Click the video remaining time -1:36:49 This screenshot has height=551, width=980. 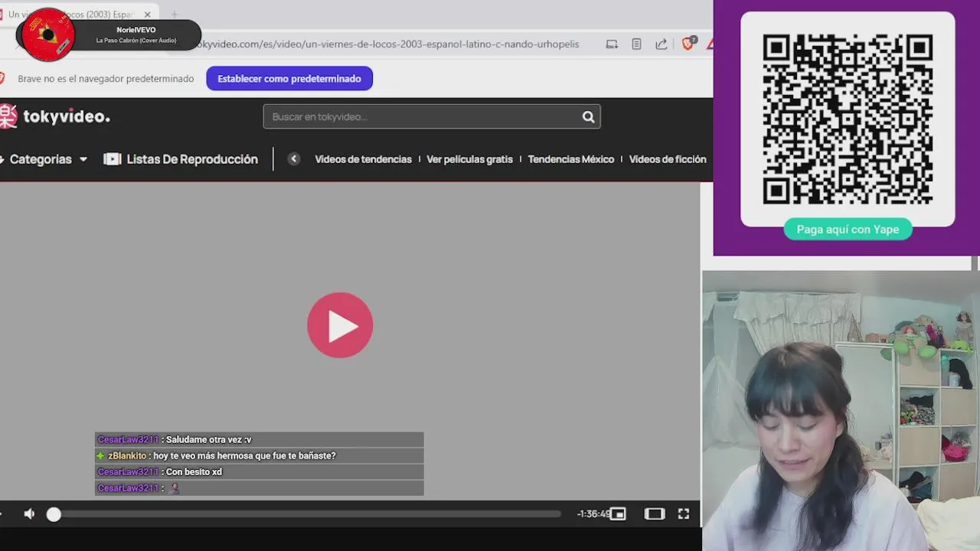(593, 514)
